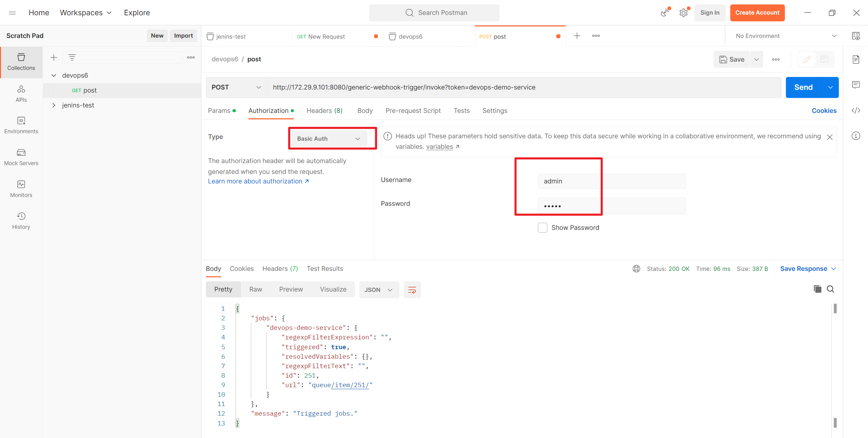Switch to the GET New Request tab
Viewport: 868px width, 438px height.
337,36
